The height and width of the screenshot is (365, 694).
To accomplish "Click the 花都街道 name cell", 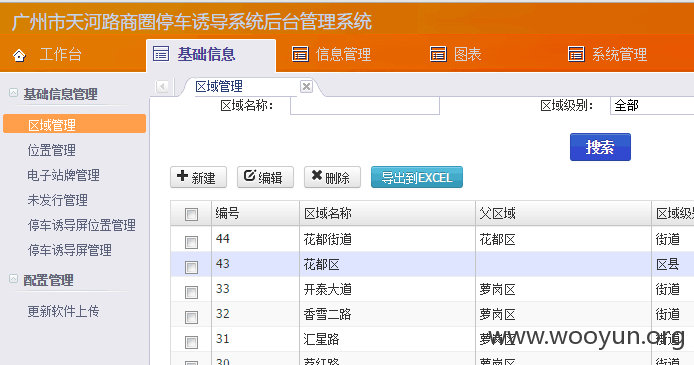I will tap(388, 239).
